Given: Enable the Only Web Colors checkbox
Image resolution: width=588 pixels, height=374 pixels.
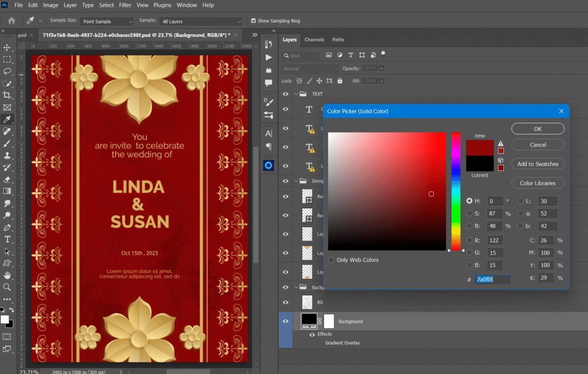Looking at the screenshot, I should tap(331, 260).
